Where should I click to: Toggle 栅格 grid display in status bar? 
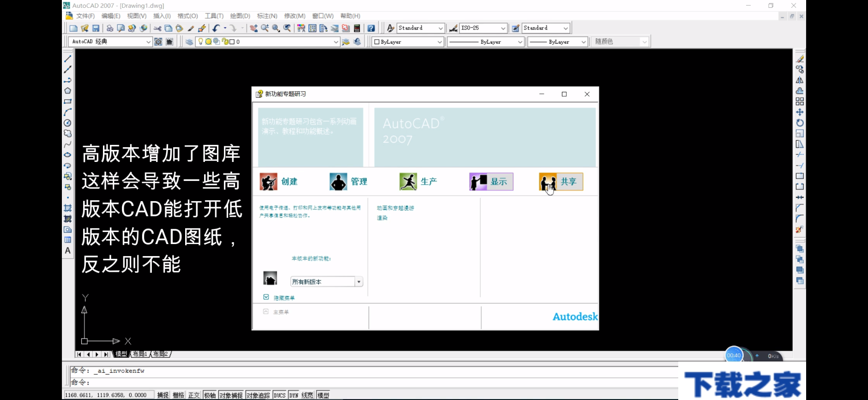coord(179,395)
